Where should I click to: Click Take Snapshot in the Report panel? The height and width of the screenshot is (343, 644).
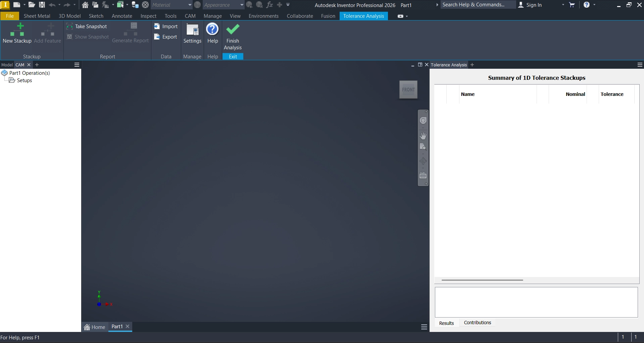point(87,26)
